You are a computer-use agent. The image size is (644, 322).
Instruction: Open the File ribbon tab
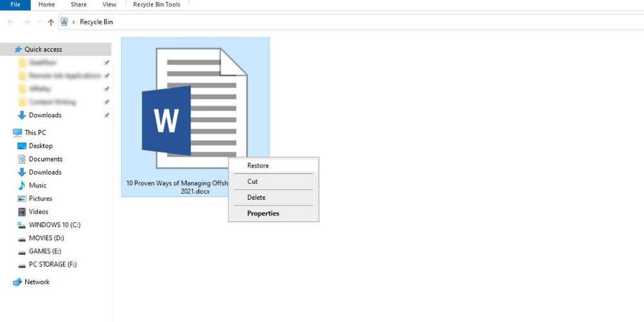[x=15, y=5]
